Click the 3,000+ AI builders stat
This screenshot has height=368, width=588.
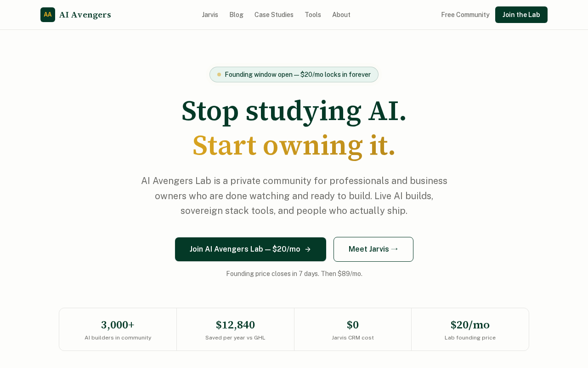pos(118,329)
